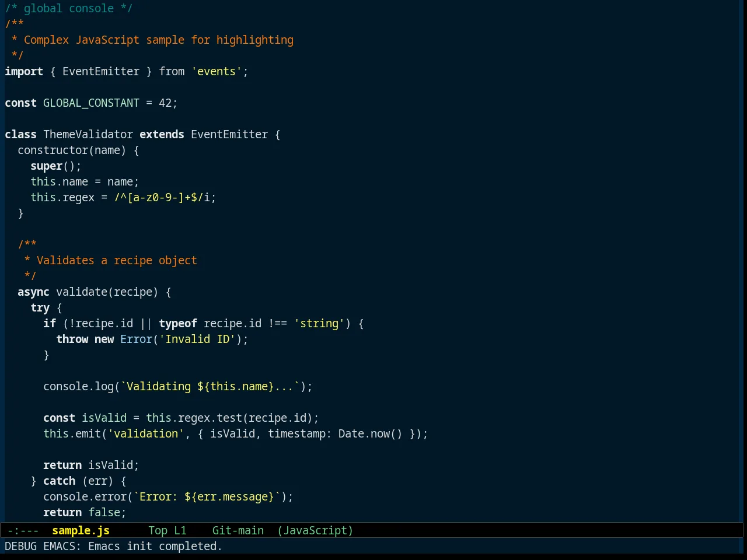The height and width of the screenshot is (560, 747).
Task: Click the -:--- buffer status flags
Action: click(23, 530)
